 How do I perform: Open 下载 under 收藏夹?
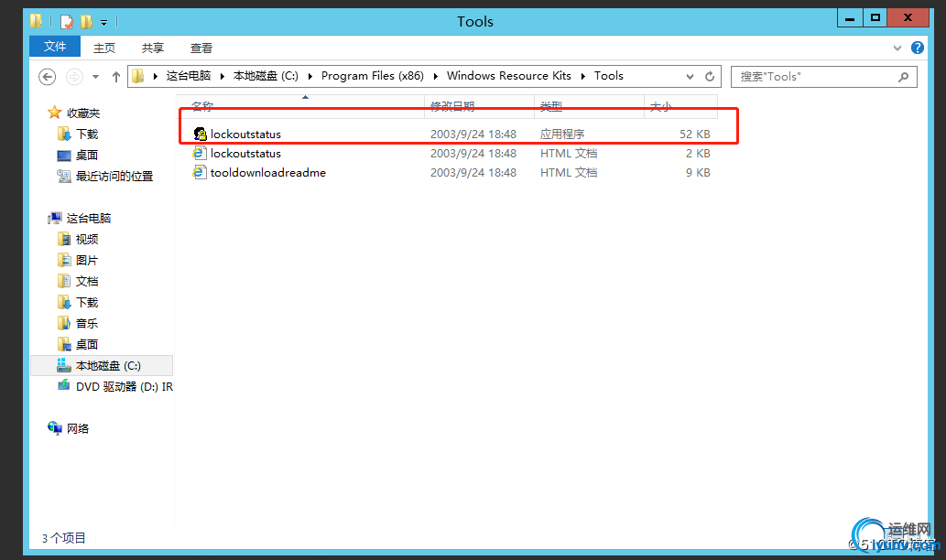click(x=87, y=134)
